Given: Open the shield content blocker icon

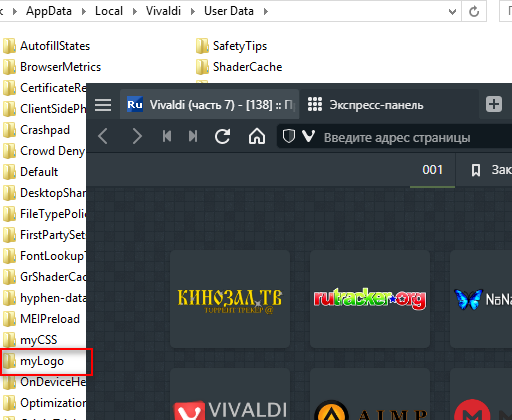Looking at the screenshot, I should click(289, 136).
